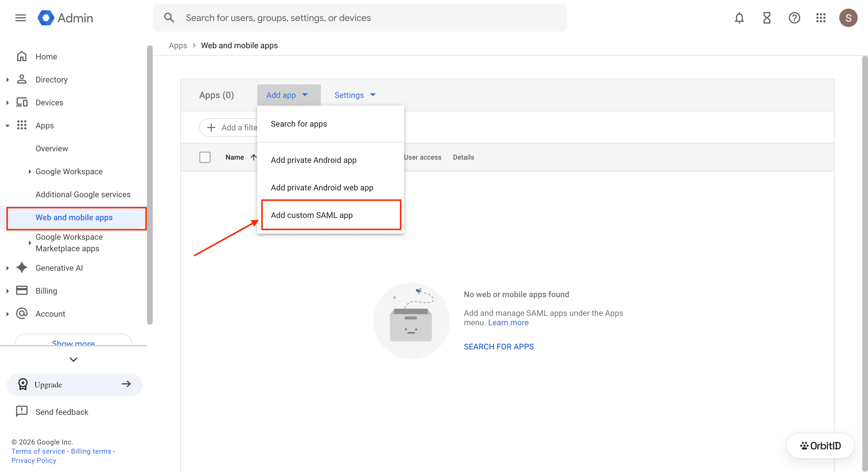Open Terms of service link

coord(38,451)
